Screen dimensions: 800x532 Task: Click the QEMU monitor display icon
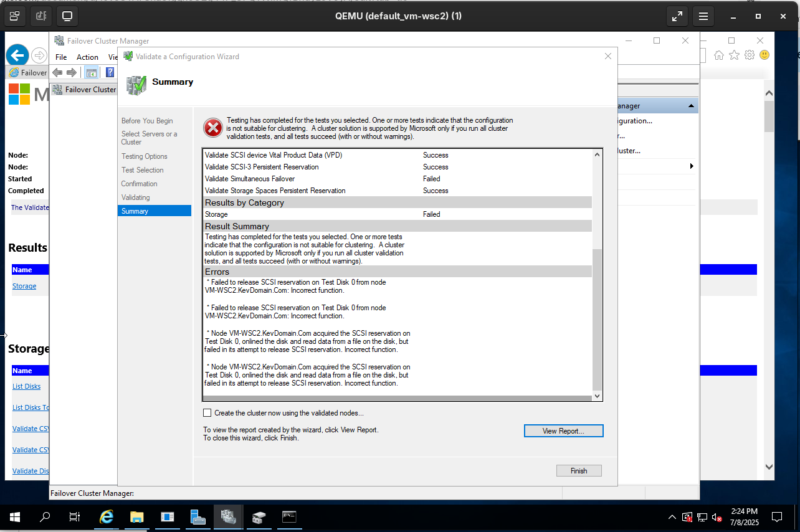coord(67,16)
